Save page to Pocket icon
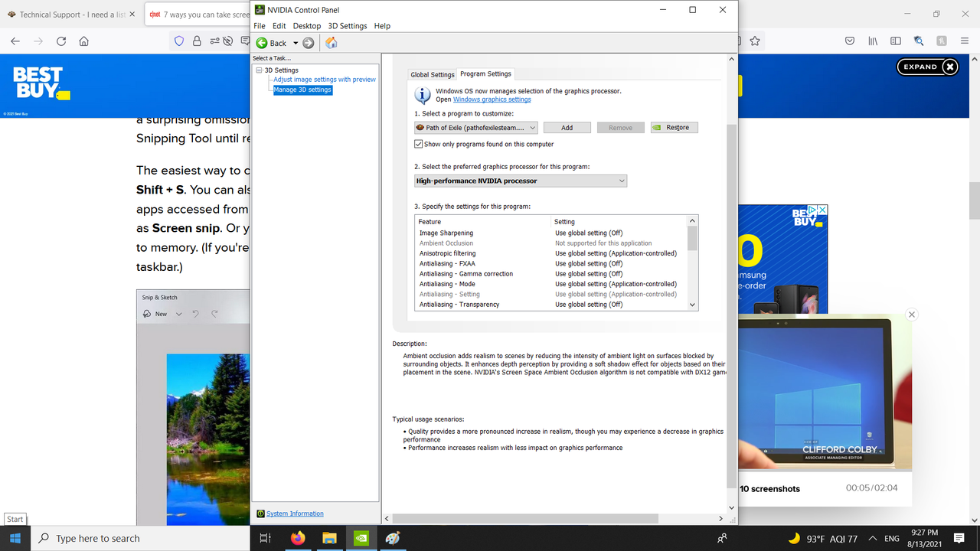Viewport: 980px width, 551px height. (850, 41)
